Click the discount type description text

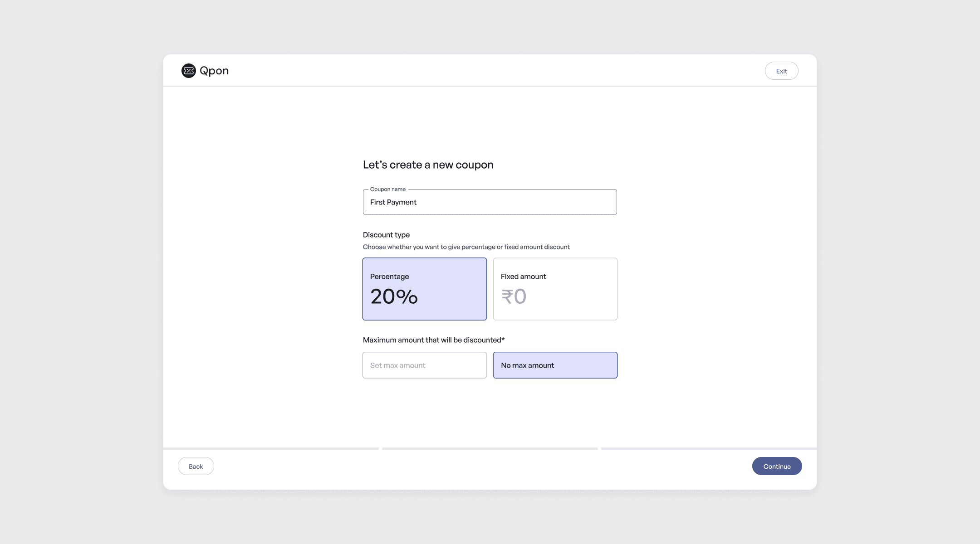466,247
